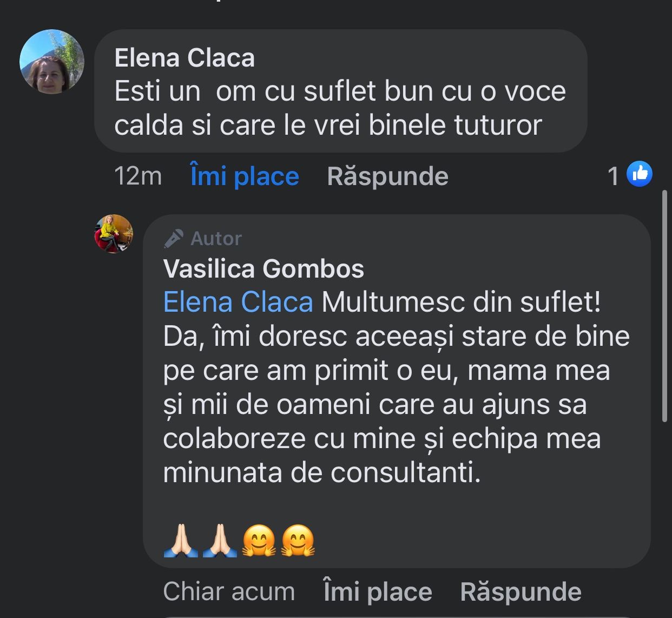Click Elena Claca's comment text bubble
This screenshot has height=618, width=672.
coord(340,108)
